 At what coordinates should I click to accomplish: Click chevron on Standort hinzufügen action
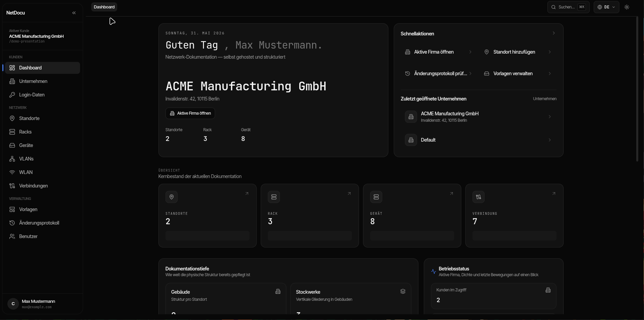550,52
